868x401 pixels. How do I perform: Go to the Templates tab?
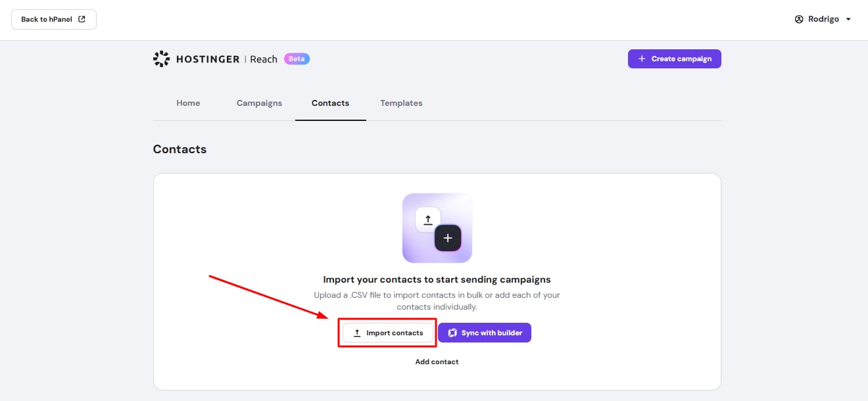(401, 103)
